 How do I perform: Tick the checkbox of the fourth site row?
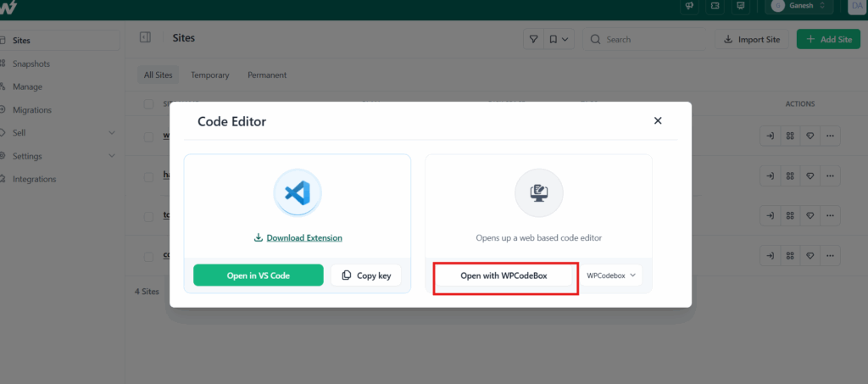(x=148, y=257)
